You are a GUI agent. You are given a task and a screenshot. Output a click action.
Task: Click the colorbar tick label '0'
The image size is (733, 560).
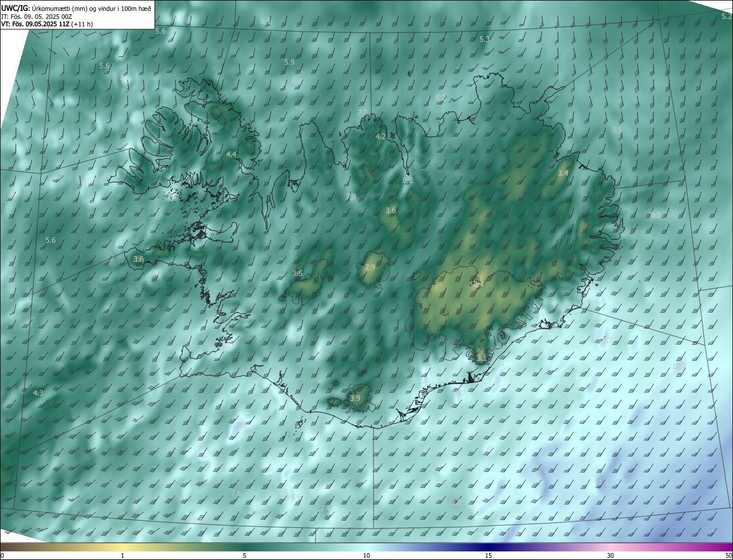point(2,556)
